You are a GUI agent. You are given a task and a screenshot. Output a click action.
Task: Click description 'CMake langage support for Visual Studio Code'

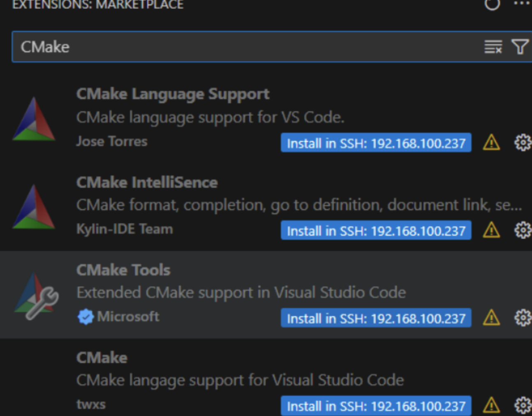240,380
